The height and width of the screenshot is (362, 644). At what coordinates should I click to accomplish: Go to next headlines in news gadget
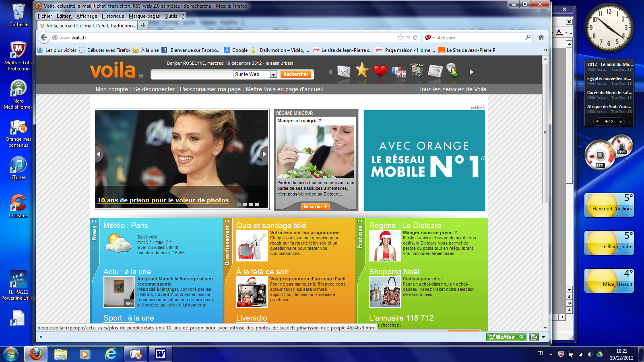[x=621, y=121]
